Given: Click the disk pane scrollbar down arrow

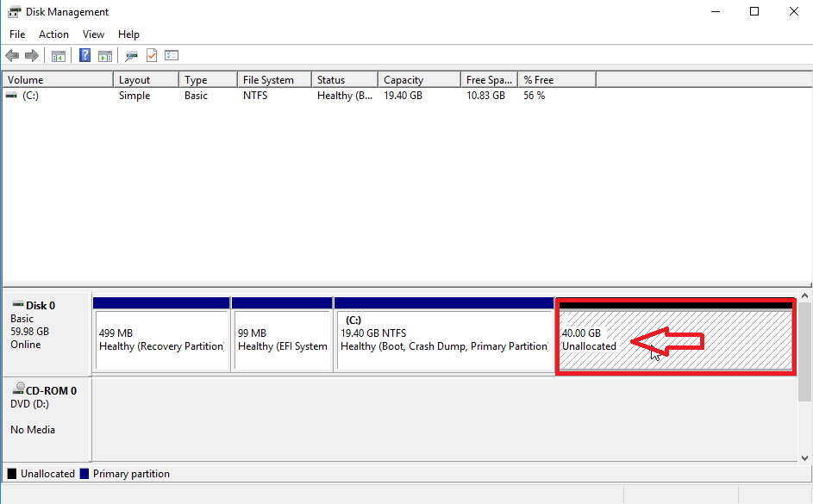Looking at the screenshot, I should [x=804, y=457].
